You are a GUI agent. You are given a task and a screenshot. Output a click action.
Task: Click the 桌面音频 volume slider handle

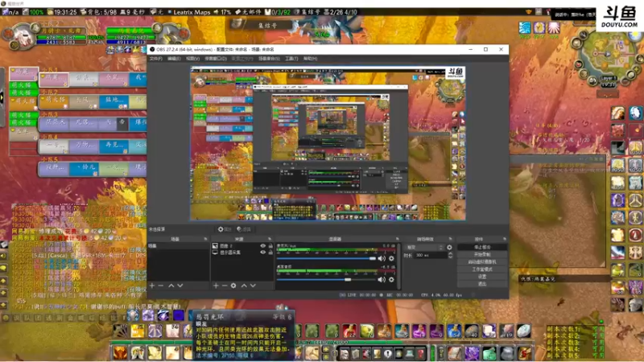click(x=348, y=279)
